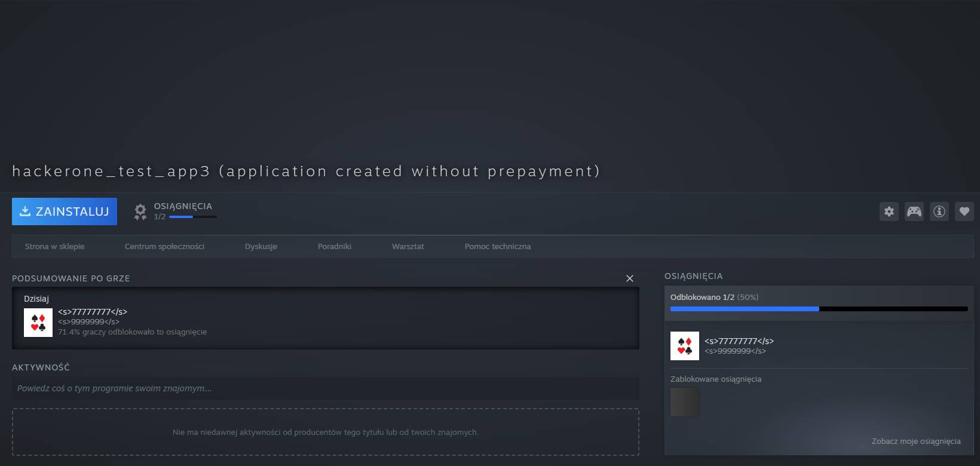This screenshot has width=980, height=466.
Task: Click the header achievements 1/2 progress bar
Action: pyautogui.click(x=193, y=217)
